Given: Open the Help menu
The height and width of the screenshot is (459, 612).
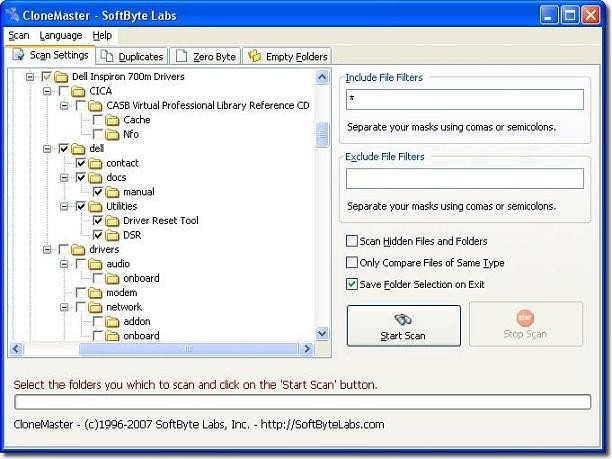Looking at the screenshot, I should click(102, 36).
